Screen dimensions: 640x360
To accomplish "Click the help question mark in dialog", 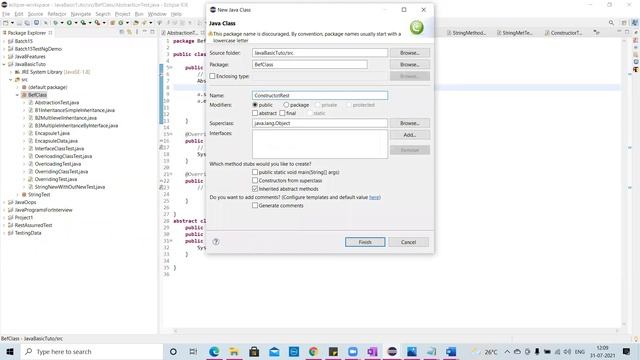I will [x=216, y=242].
